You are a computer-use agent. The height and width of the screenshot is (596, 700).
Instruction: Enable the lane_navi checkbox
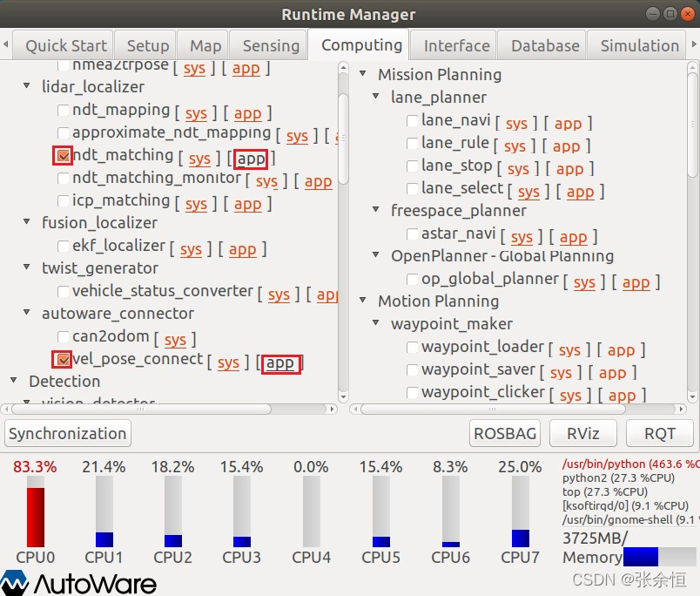point(412,120)
